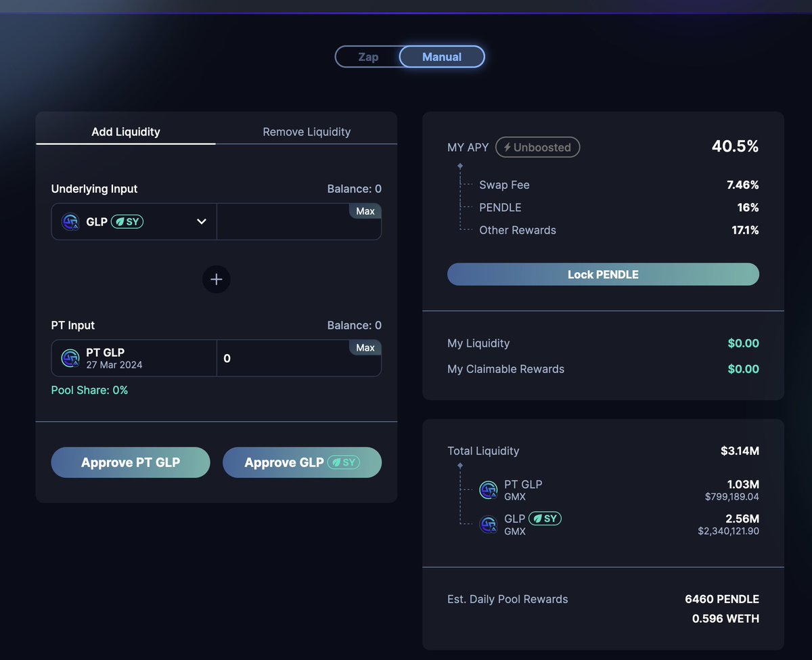Click the Total Liquidity $3.14M value

point(740,451)
